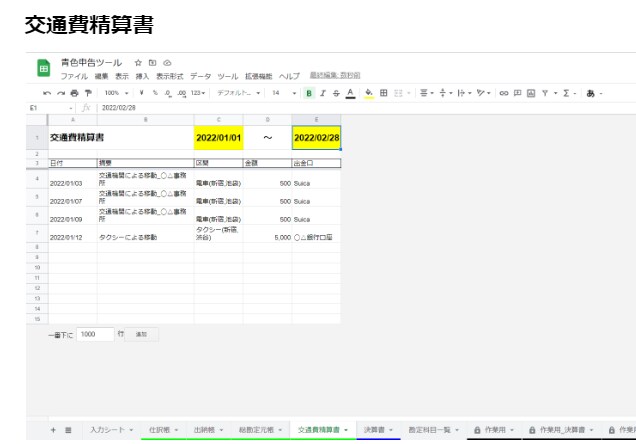The image size is (636, 444).
Task: Toggle strikethrough formatting
Action: pos(336,93)
